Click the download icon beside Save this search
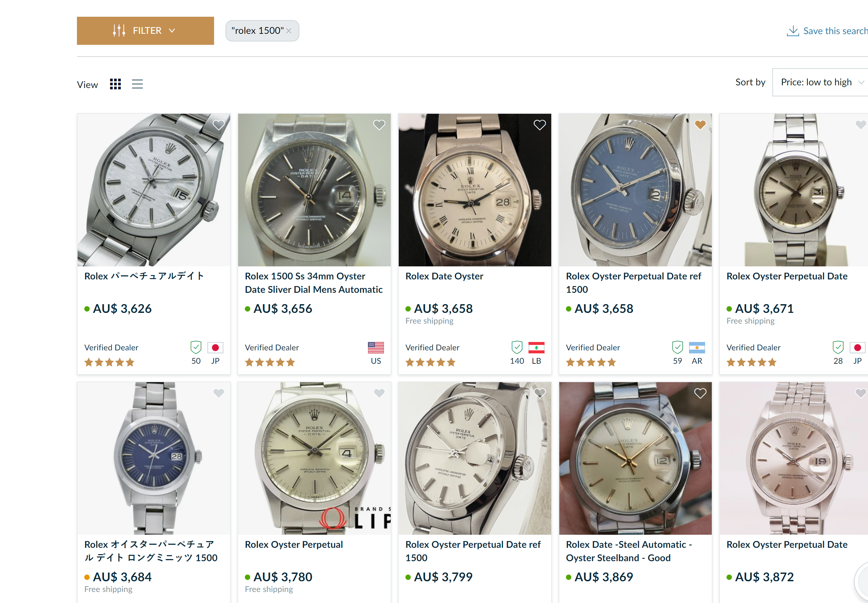Viewport: 868px width, 603px height. click(x=792, y=30)
